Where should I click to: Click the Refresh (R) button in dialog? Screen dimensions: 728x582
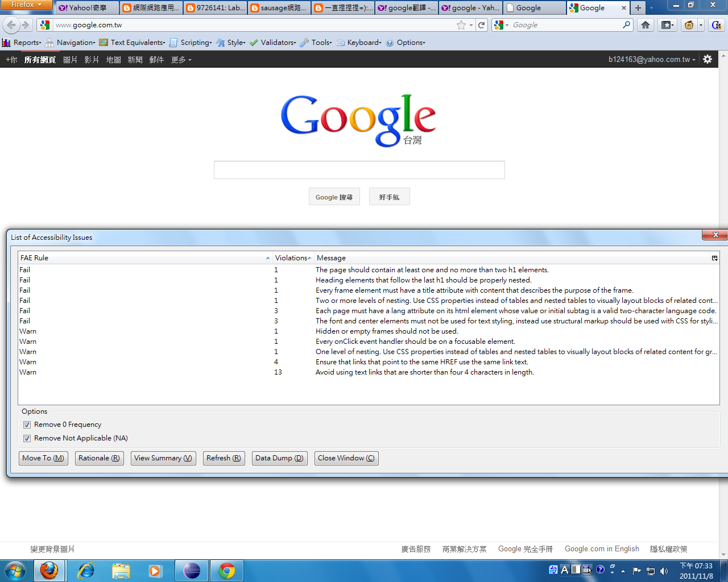(224, 458)
